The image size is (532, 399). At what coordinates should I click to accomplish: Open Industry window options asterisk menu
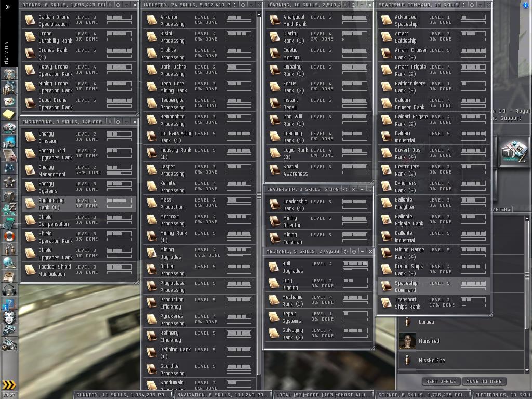[235, 5]
